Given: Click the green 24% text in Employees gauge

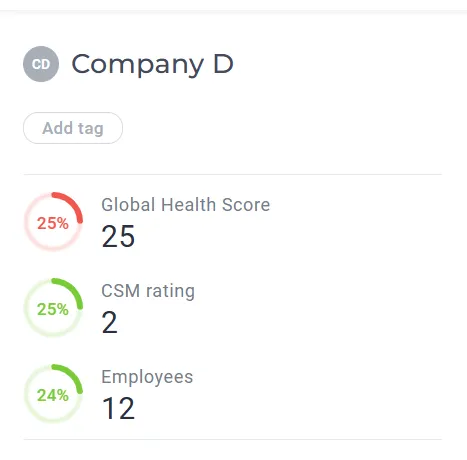Looking at the screenshot, I should 53,395.
